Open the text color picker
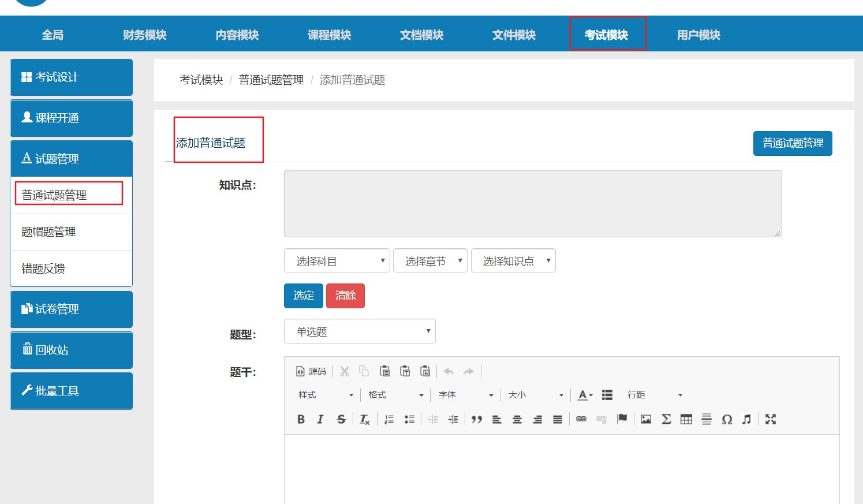The image size is (863, 504). point(585,395)
